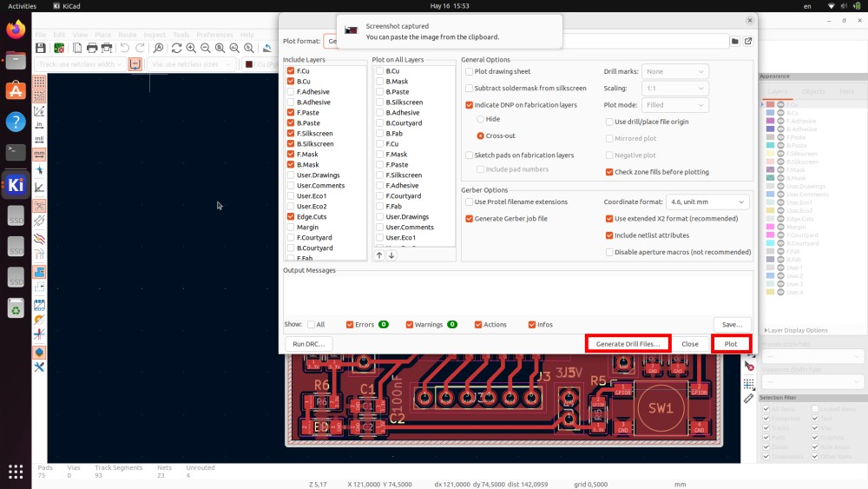Enable Plot drawing sheet option
868x489 pixels.
click(x=470, y=71)
